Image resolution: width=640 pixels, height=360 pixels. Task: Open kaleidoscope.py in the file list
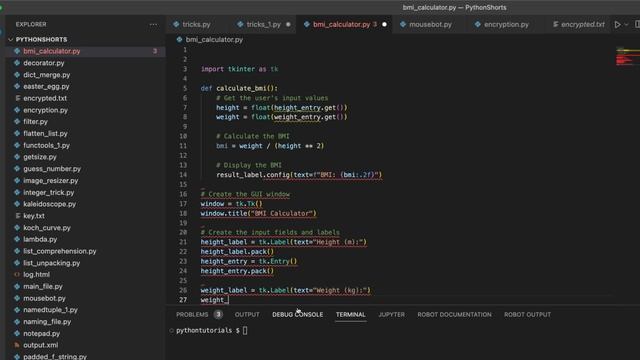coord(49,204)
